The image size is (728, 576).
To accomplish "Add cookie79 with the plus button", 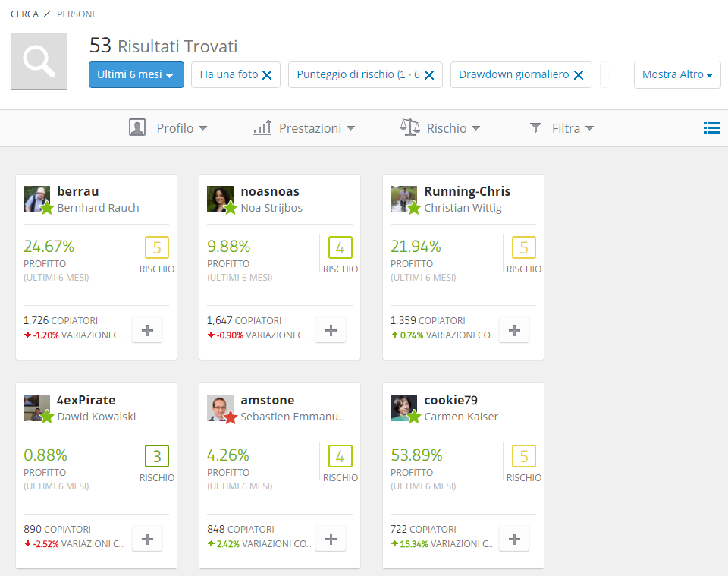I will pos(514,539).
